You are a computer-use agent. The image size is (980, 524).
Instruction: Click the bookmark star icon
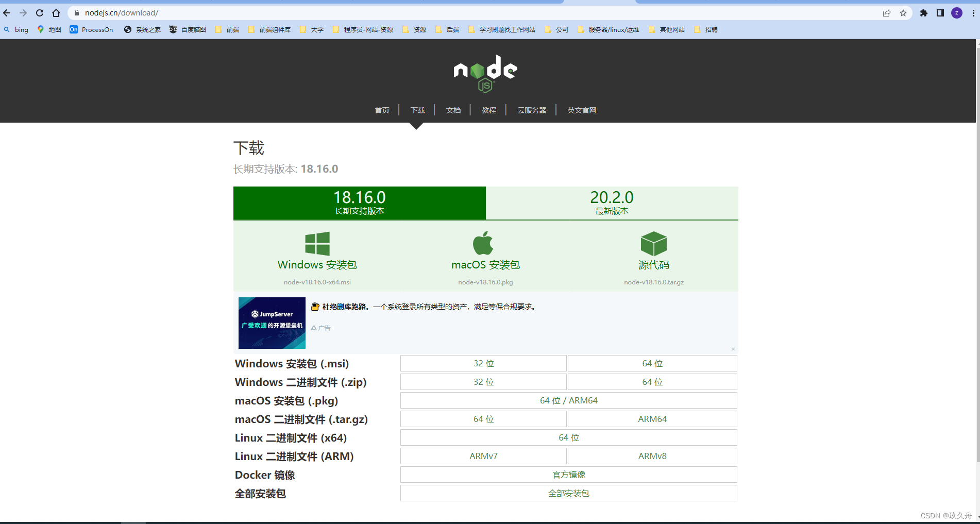pos(903,13)
